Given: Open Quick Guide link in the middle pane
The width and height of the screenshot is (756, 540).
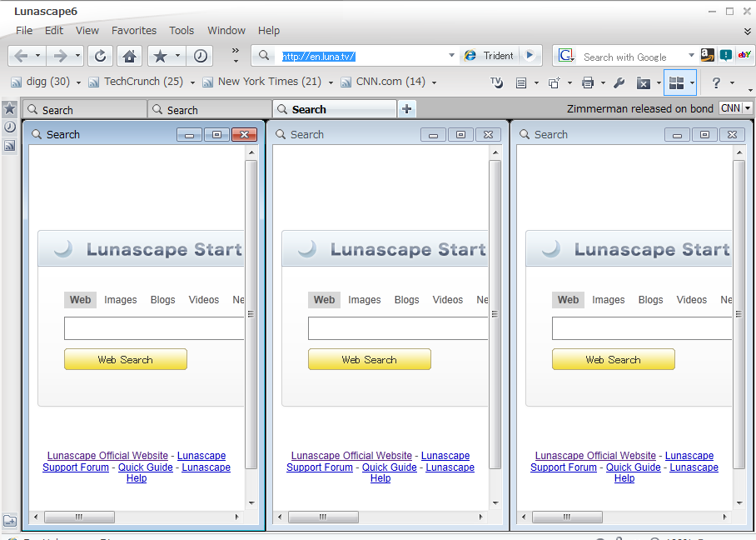Looking at the screenshot, I should click(x=389, y=467).
